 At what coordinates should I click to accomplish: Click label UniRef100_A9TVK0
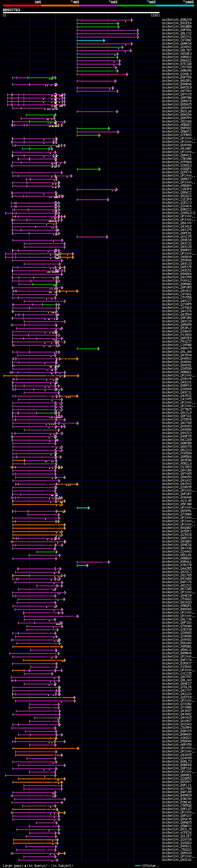coord(177,91)
